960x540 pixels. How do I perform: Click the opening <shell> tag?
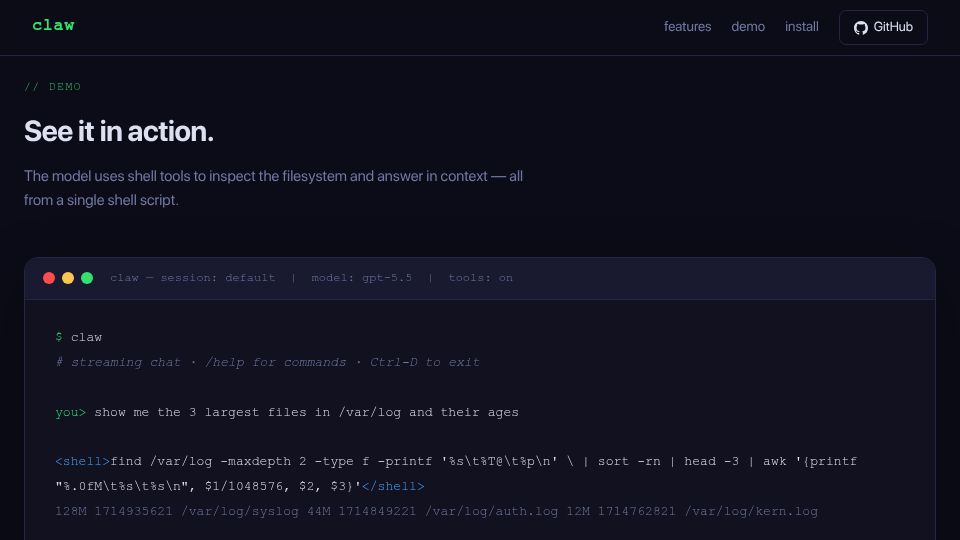(x=83, y=462)
